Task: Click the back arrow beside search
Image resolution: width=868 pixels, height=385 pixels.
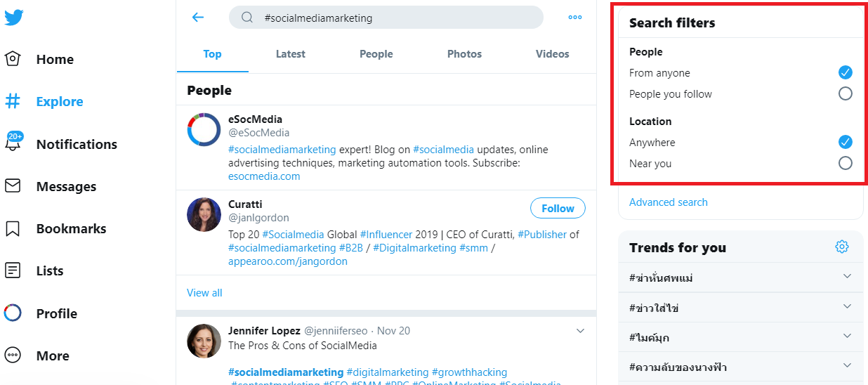Action: (x=198, y=18)
